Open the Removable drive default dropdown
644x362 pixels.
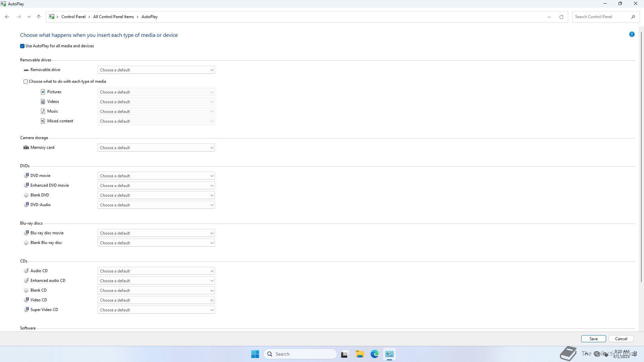pyautogui.click(x=156, y=70)
